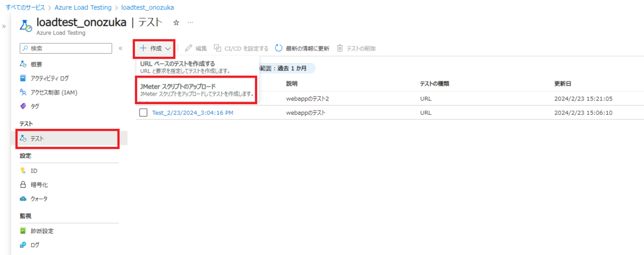
Task: Sort by the テストの種類 column header
Action: tap(434, 84)
